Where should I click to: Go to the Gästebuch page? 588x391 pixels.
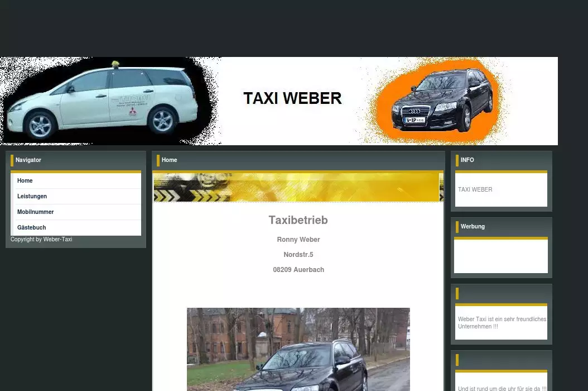coord(32,228)
